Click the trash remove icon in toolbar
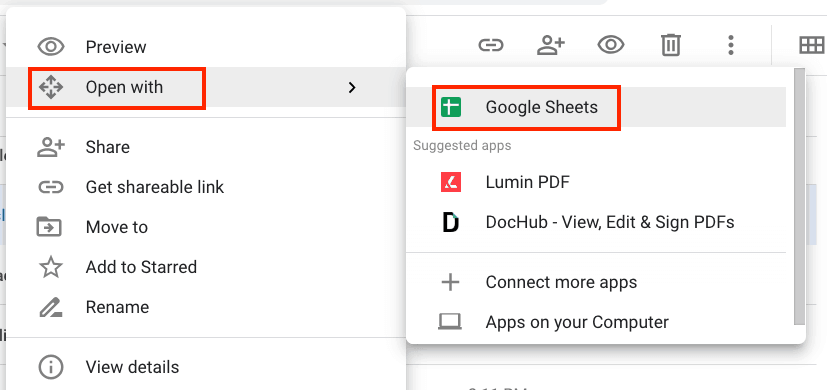 [671, 45]
